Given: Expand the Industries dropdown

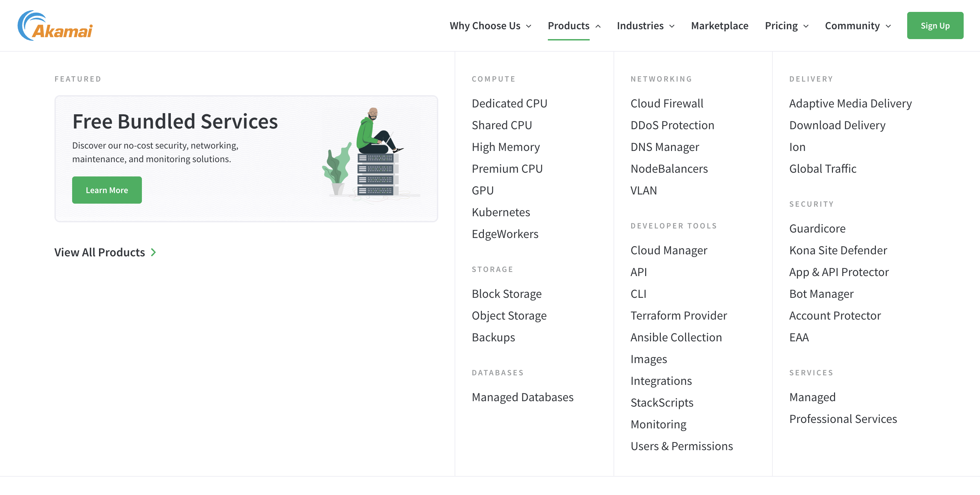Looking at the screenshot, I should click(x=646, y=25).
